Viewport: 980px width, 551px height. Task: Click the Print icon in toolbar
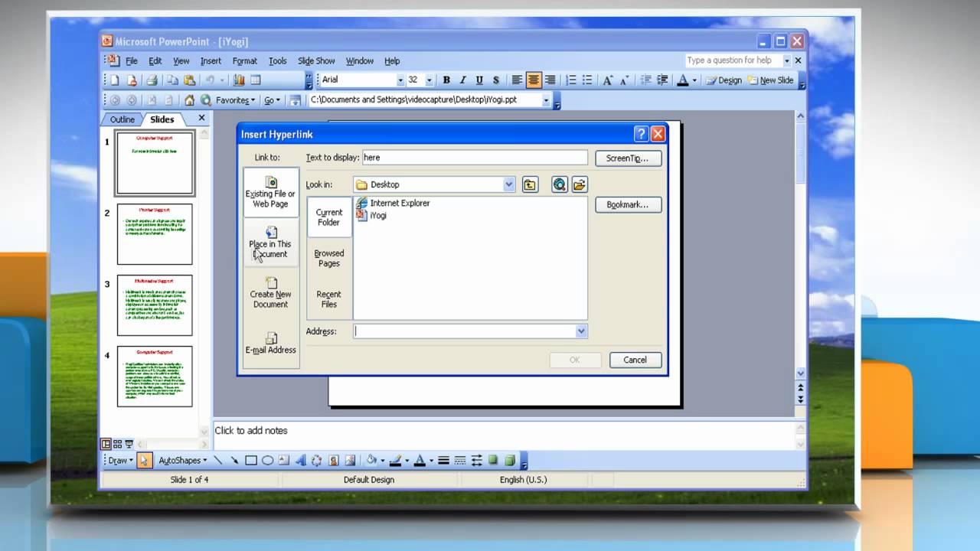click(152, 80)
